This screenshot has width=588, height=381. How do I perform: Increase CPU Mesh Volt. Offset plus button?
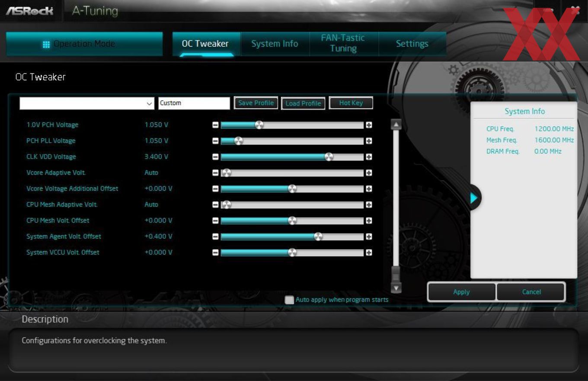click(369, 221)
